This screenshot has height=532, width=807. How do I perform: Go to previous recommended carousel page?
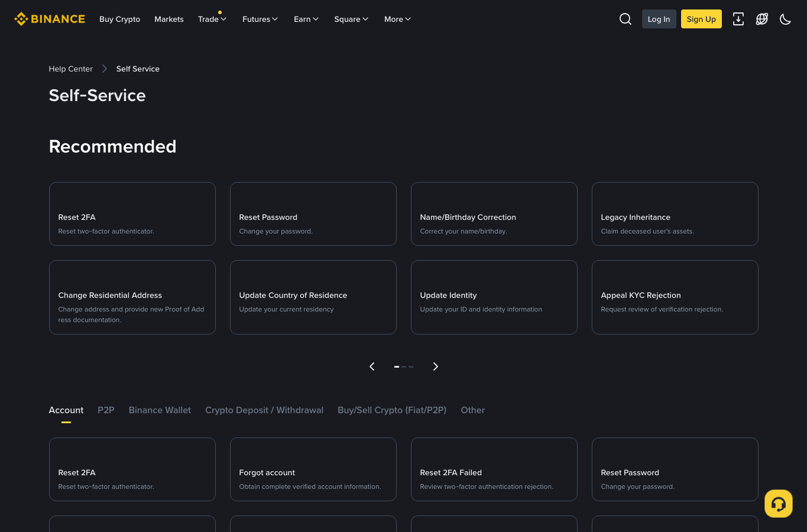coord(372,366)
